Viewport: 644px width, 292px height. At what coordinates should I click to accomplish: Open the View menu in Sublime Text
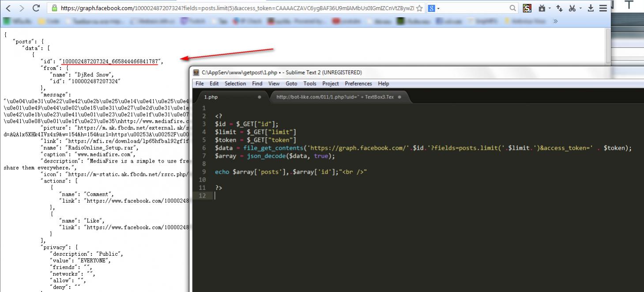tap(274, 83)
